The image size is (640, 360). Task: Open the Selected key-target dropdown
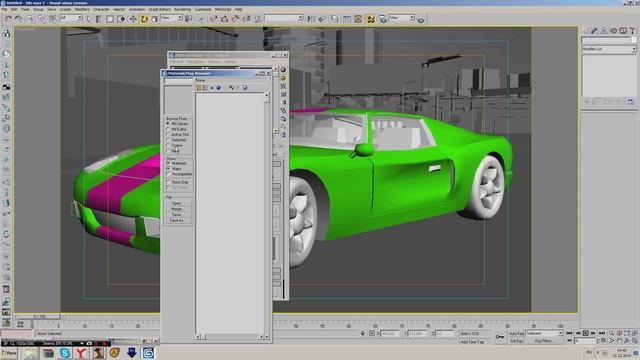tap(544, 333)
